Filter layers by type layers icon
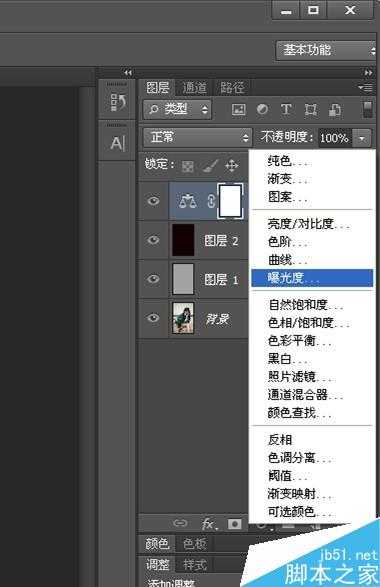Screen dimensions: 380x587 [x=286, y=109]
